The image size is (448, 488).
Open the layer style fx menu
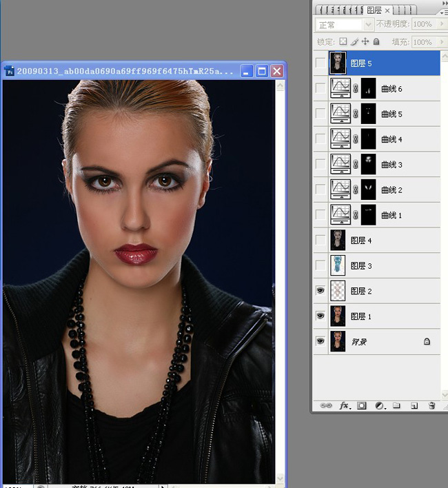tap(345, 405)
